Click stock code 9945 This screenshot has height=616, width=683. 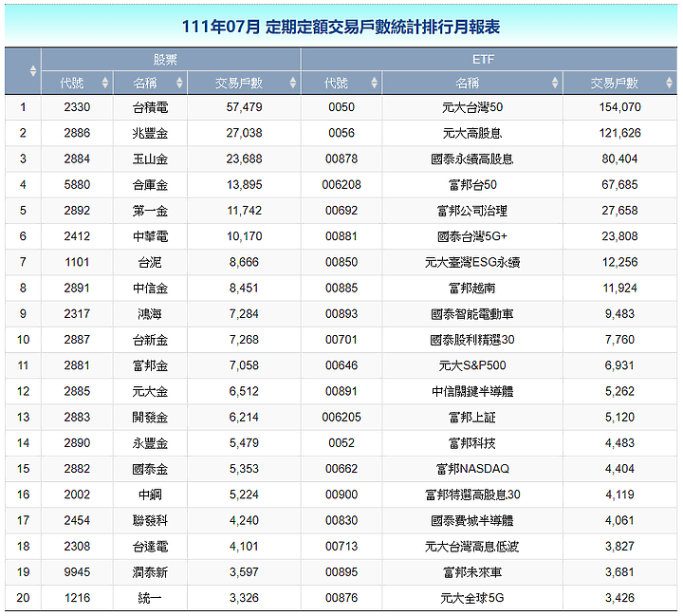[x=77, y=572]
